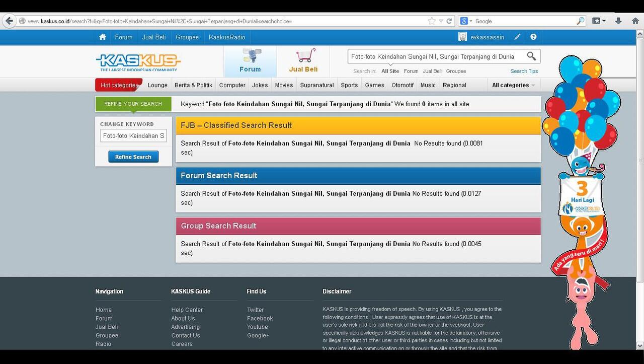This screenshot has width=644, height=364.
Task: Submit the search with the magnifier icon
Action: click(x=531, y=56)
